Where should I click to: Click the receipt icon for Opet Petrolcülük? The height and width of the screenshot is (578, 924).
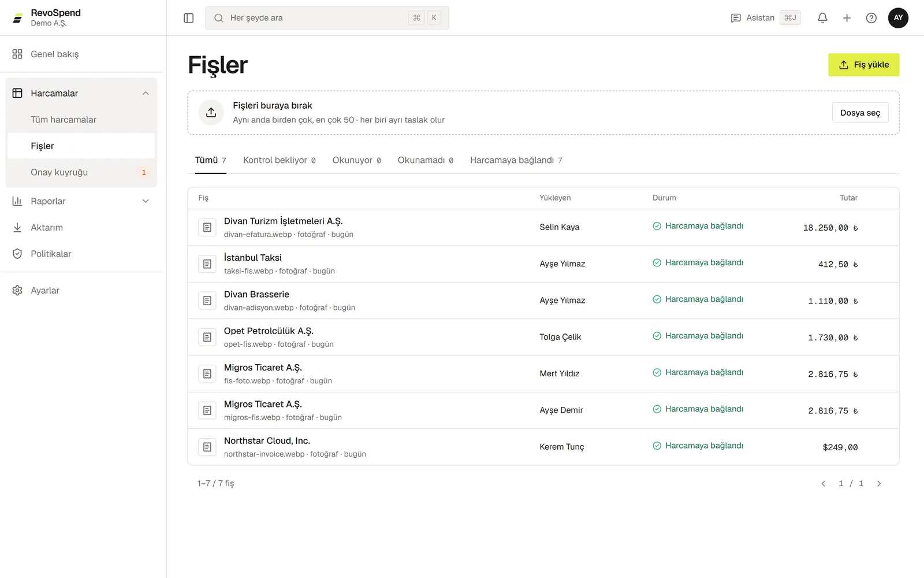click(207, 337)
